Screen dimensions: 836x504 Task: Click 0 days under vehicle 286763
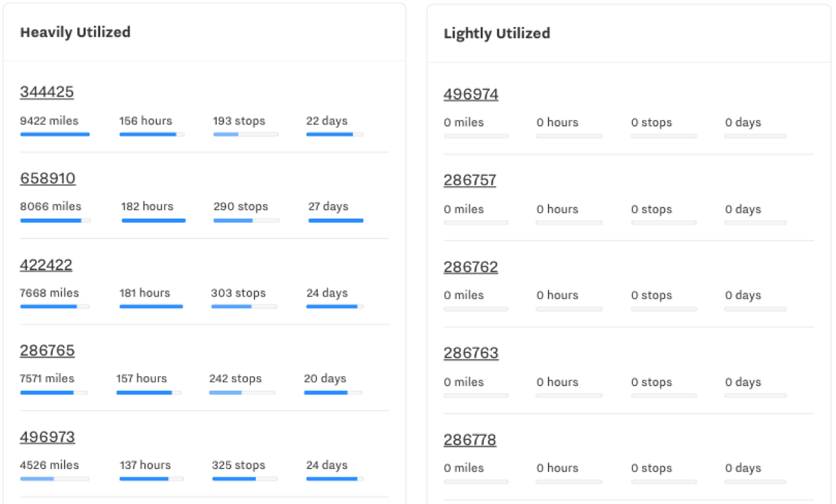tap(743, 381)
